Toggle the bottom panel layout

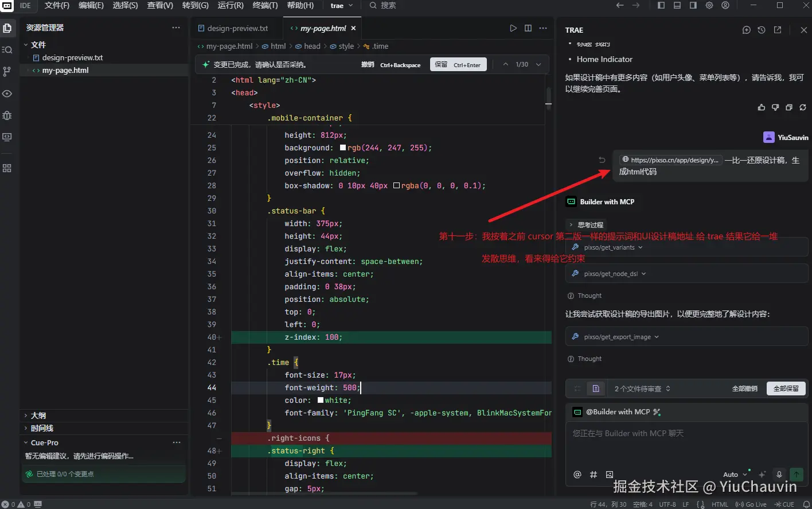tap(677, 5)
